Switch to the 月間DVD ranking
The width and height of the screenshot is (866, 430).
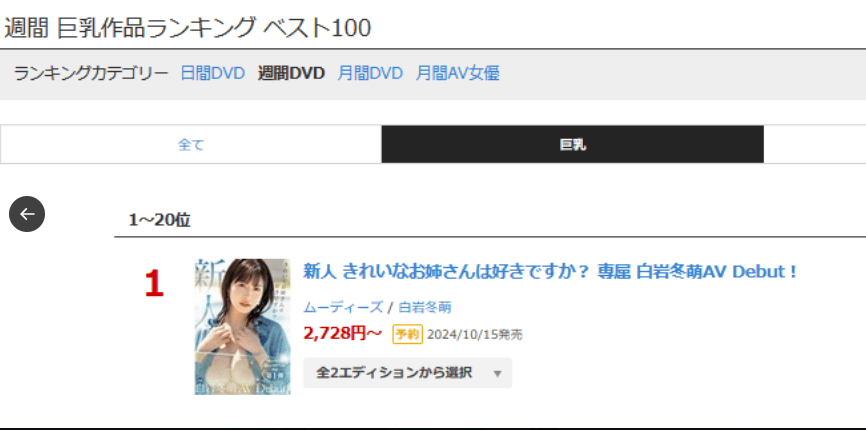[x=370, y=73]
